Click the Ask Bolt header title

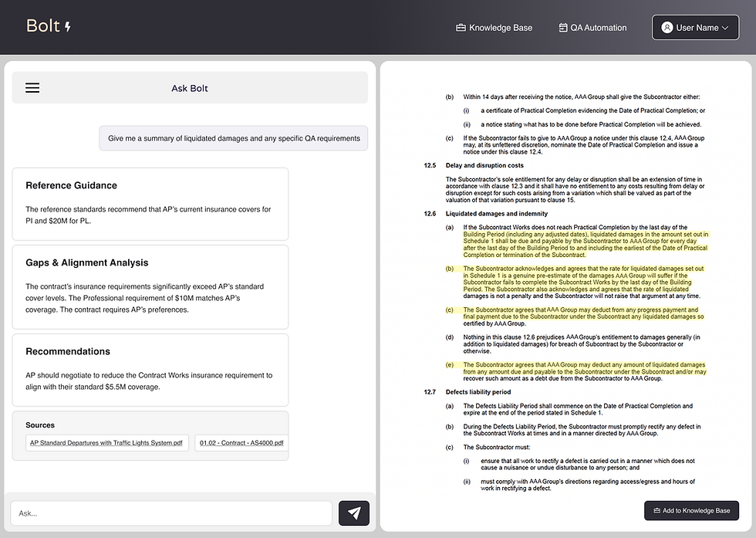(190, 88)
